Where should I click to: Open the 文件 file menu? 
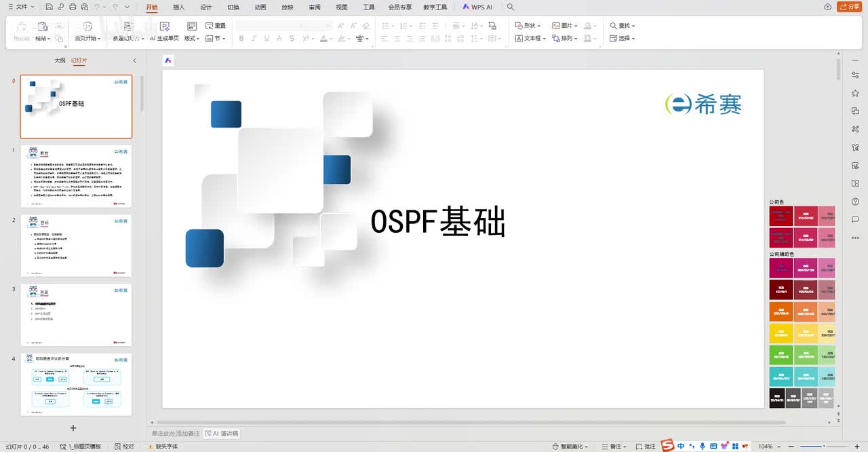point(21,7)
